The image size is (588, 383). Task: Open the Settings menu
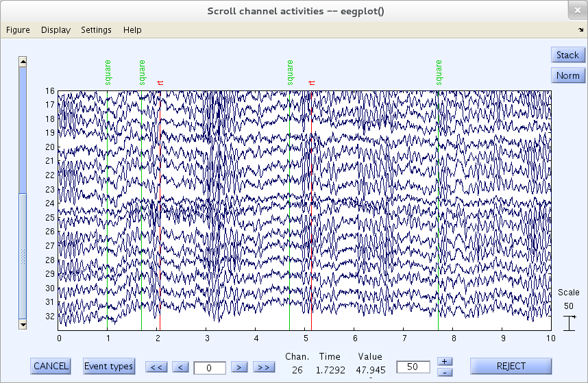(96, 29)
